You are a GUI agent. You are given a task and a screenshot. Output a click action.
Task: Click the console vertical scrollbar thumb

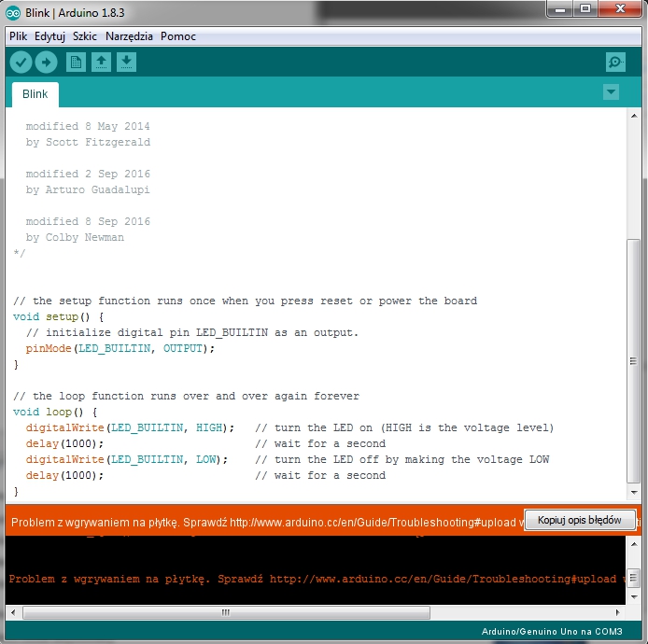click(x=634, y=576)
